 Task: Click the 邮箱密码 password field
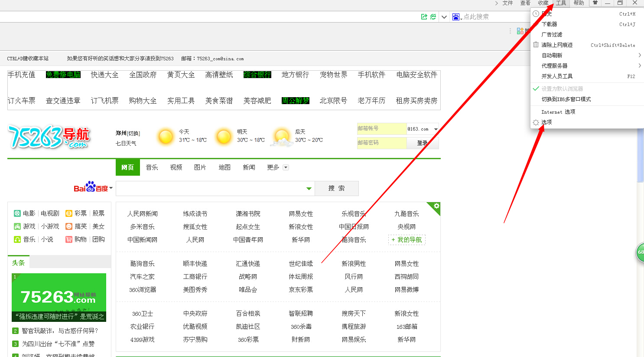tap(382, 143)
